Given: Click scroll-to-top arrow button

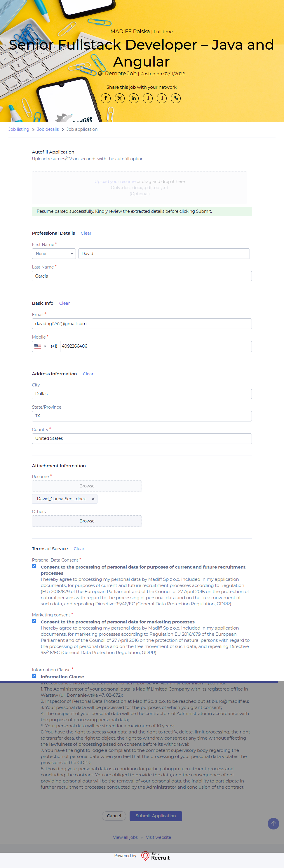Looking at the screenshot, I should (x=273, y=824).
